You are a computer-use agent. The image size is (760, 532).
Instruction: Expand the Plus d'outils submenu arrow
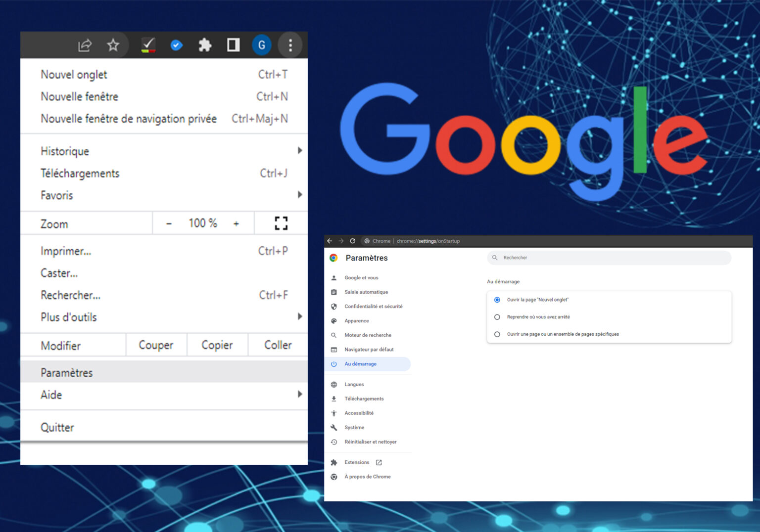tap(300, 316)
